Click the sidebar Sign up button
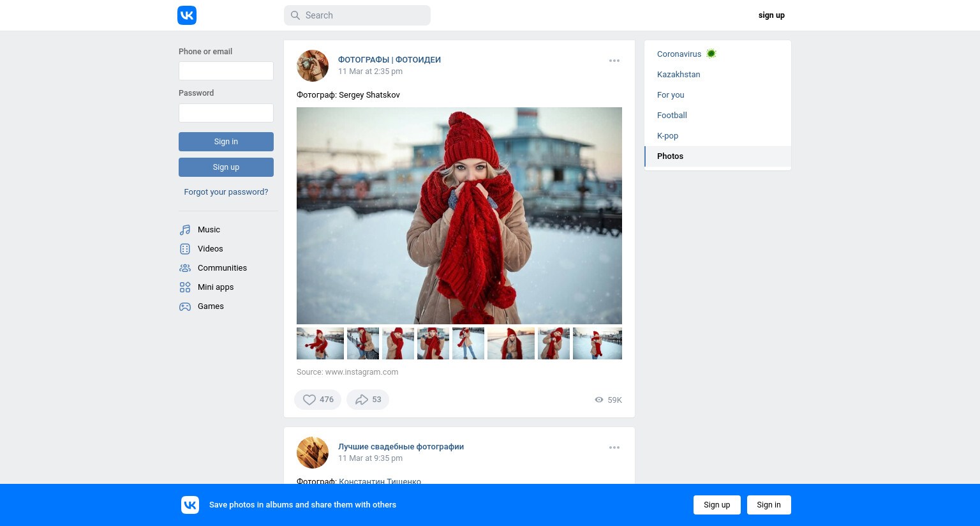 click(226, 167)
